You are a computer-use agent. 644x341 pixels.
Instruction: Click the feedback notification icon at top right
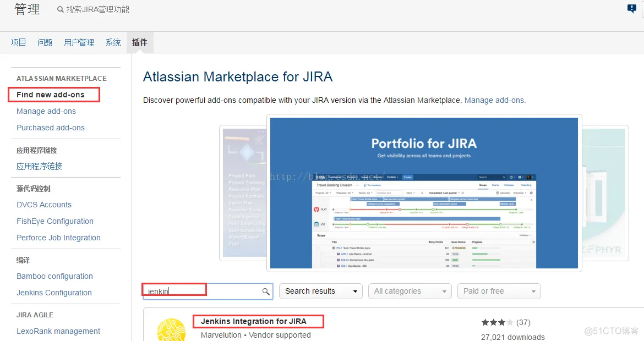632,8
